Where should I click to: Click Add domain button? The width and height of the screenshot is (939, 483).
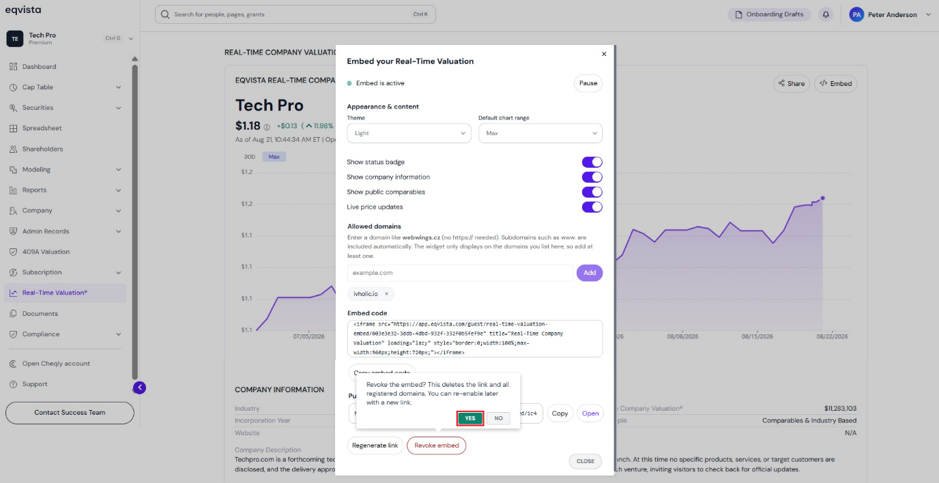590,273
